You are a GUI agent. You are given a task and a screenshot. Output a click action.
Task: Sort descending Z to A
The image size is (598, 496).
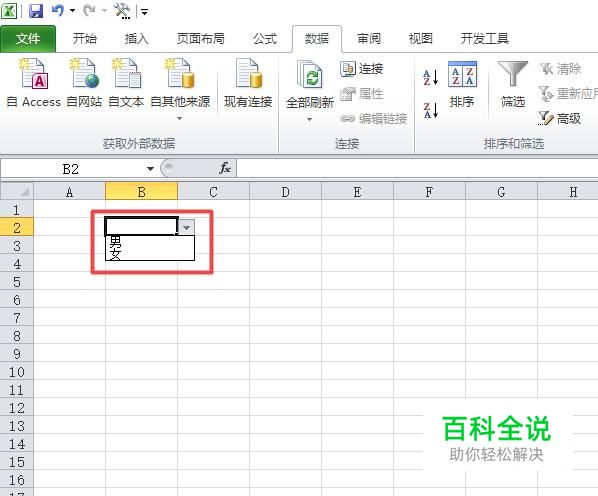coord(431,110)
